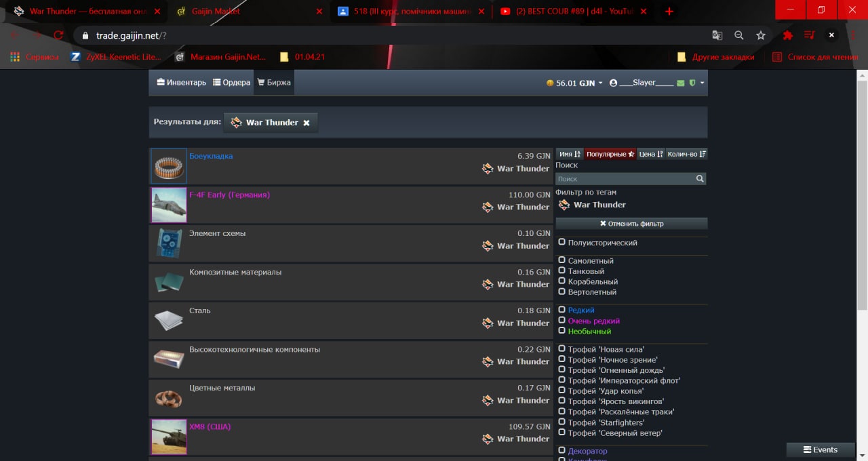Click the 110.00 GJN price

pos(530,195)
